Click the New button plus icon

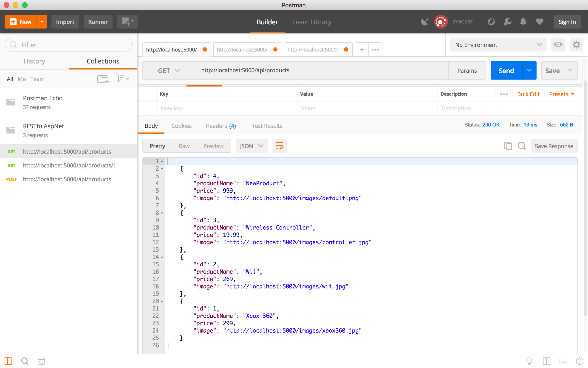[13, 22]
